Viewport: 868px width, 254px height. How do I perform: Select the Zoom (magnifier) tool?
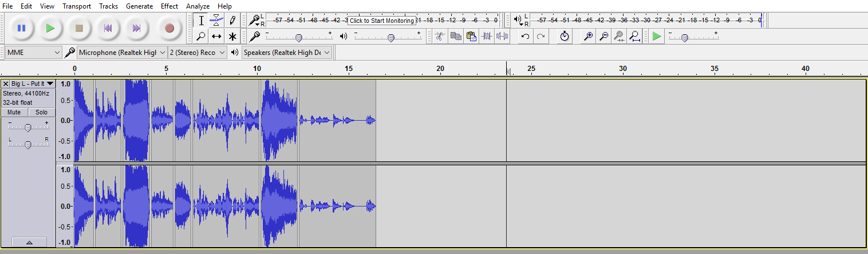201,36
